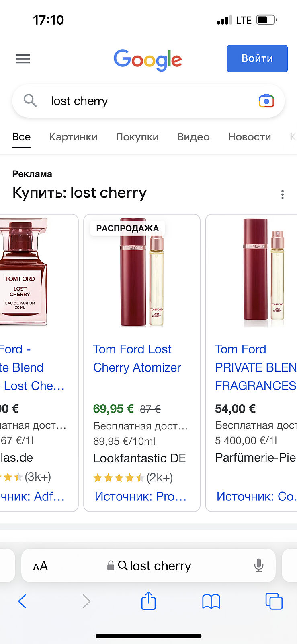
Task: Switch to the Картинки tab
Action: pyautogui.click(x=73, y=137)
